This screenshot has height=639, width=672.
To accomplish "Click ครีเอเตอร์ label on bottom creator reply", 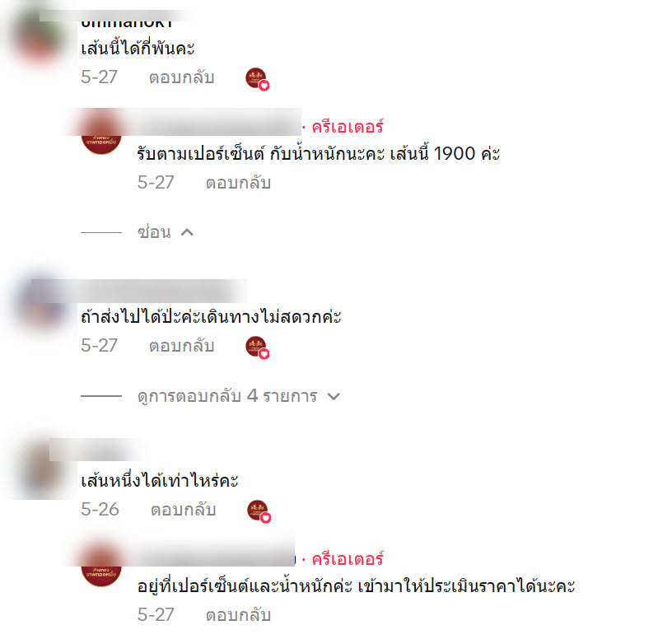I will tap(348, 560).
